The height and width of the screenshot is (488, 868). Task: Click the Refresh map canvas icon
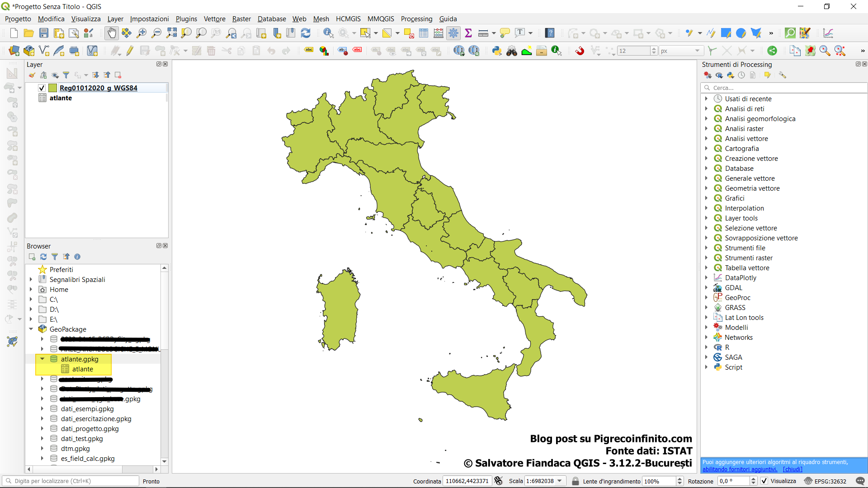306,33
